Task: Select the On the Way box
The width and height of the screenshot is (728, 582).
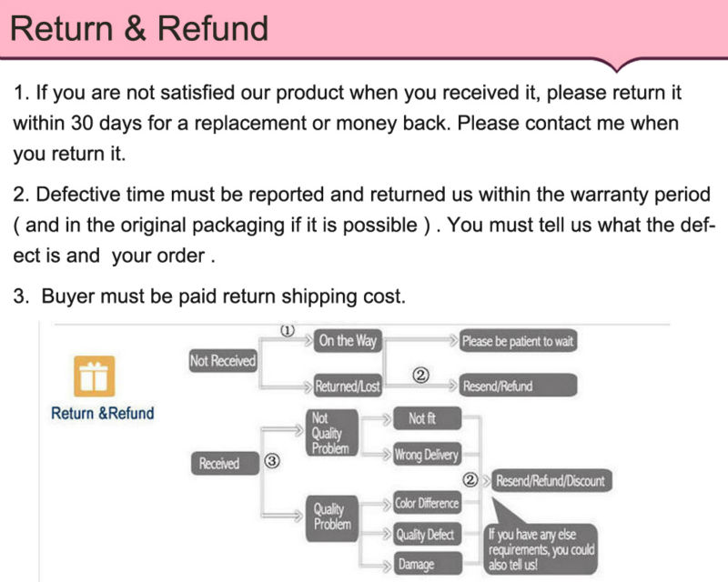Action: point(347,341)
